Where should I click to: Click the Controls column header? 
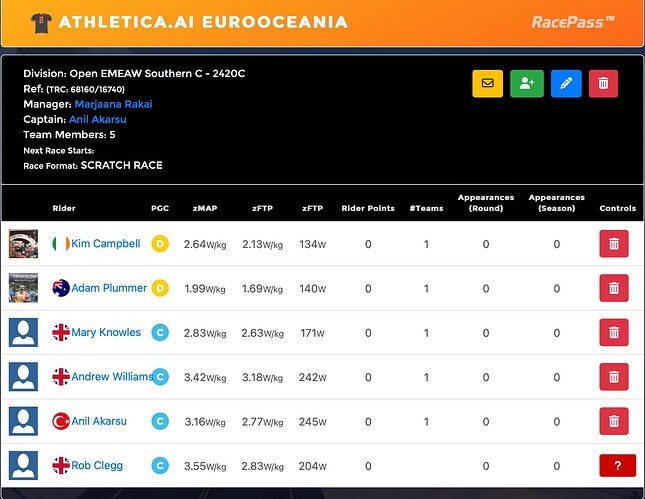(x=618, y=208)
